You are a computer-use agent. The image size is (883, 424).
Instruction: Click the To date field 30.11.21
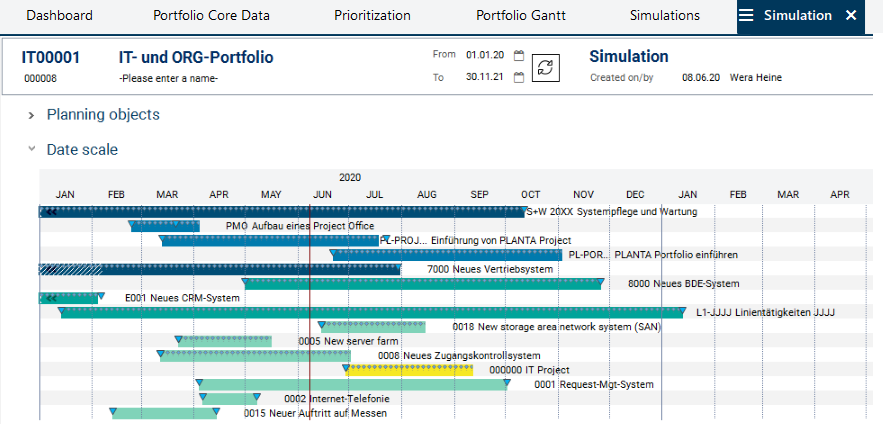coord(483,78)
